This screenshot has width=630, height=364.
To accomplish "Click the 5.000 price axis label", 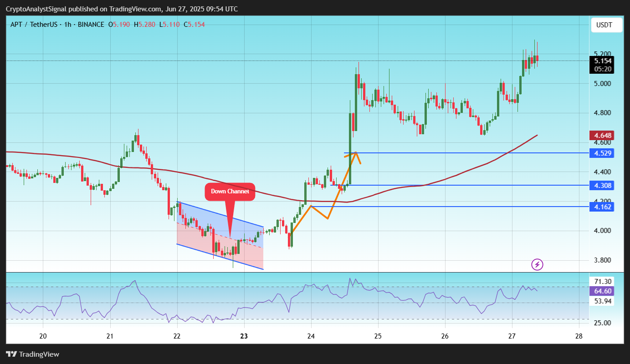I will click(x=603, y=83).
